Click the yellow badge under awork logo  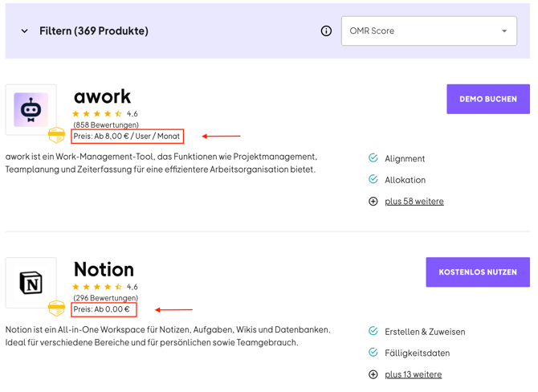click(56, 135)
